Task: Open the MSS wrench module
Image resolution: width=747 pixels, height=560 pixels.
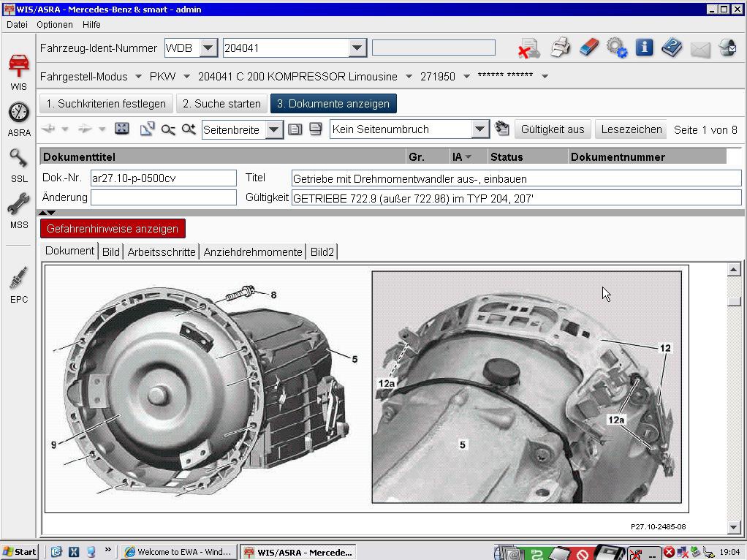Action: [18, 211]
